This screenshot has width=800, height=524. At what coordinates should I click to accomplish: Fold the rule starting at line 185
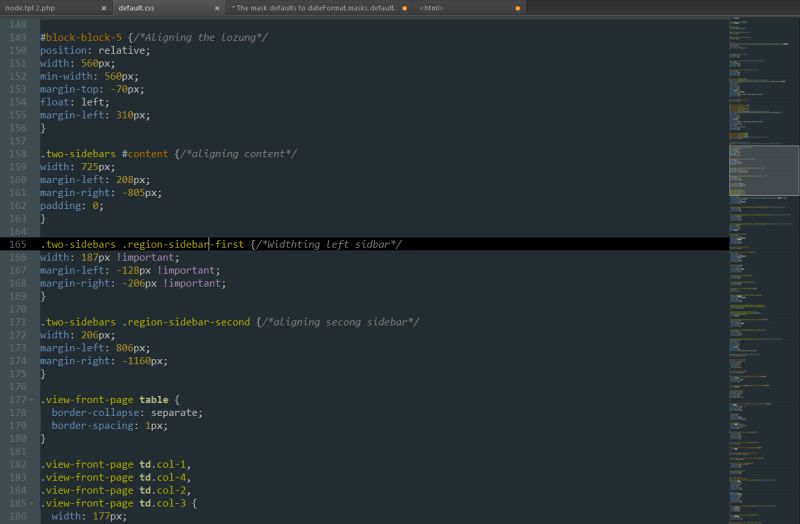pyautogui.click(x=32, y=503)
